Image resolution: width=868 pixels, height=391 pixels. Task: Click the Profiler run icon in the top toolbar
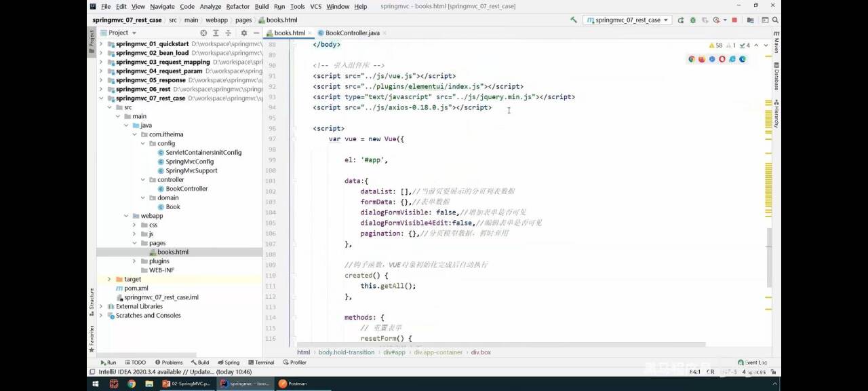click(717, 20)
